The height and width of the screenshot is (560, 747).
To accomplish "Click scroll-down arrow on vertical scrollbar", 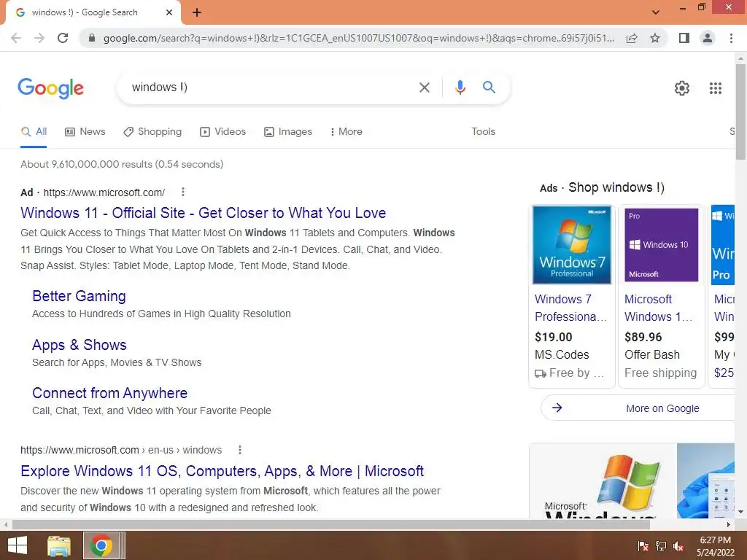I will click(740, 513).
